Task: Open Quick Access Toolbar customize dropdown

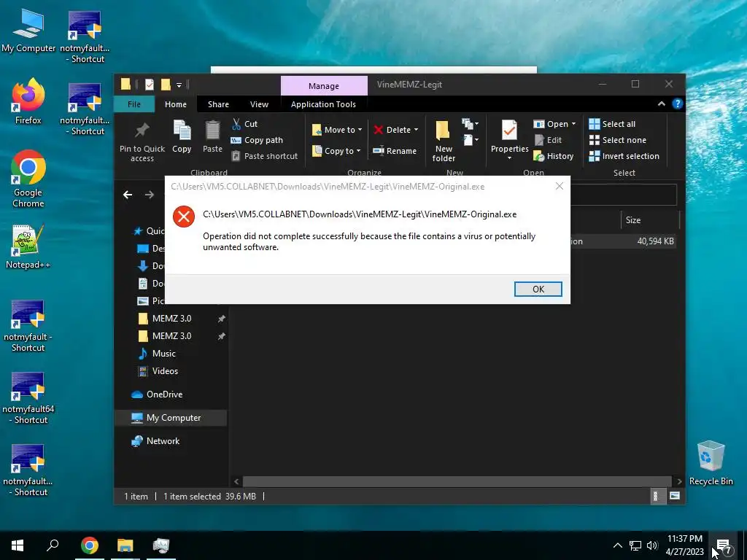Action: pyautogui.click(x=179, y=85)
